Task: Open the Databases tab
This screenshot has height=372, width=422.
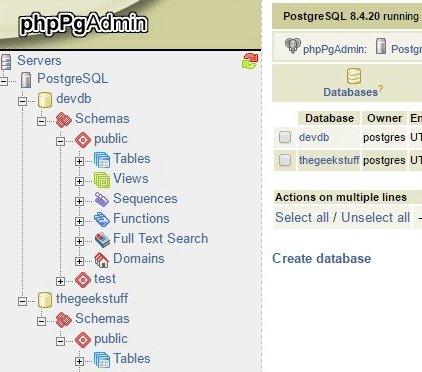Action: [350, 92]
